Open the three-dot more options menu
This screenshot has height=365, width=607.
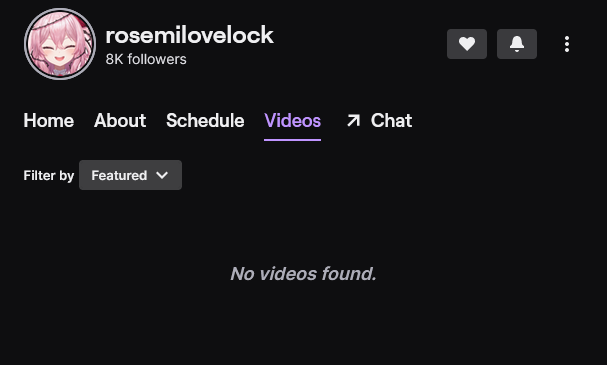567,44
